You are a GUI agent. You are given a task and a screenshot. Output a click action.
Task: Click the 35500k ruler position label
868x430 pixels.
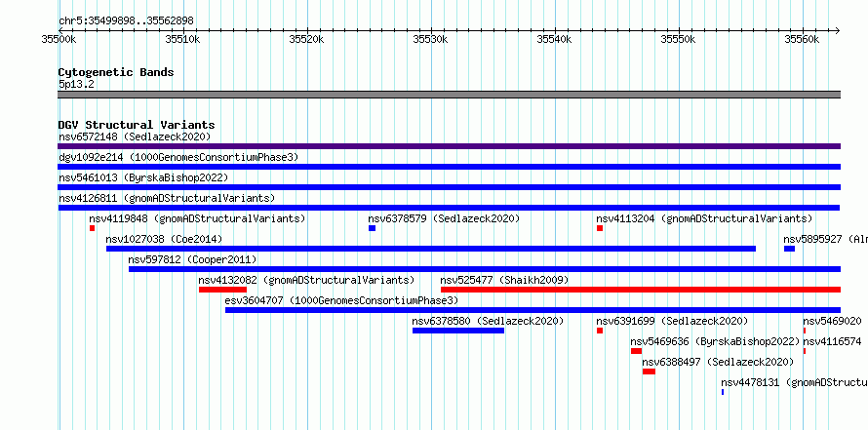click(x=59, y=40)
